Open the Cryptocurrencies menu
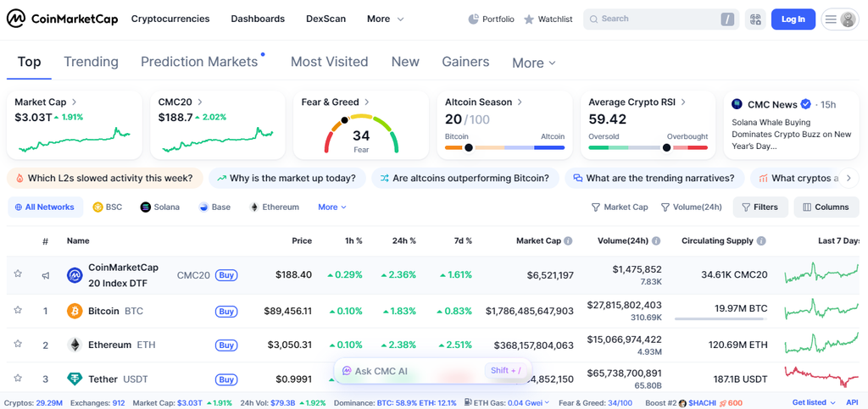 pyautogui.click(x=170, y=19)
